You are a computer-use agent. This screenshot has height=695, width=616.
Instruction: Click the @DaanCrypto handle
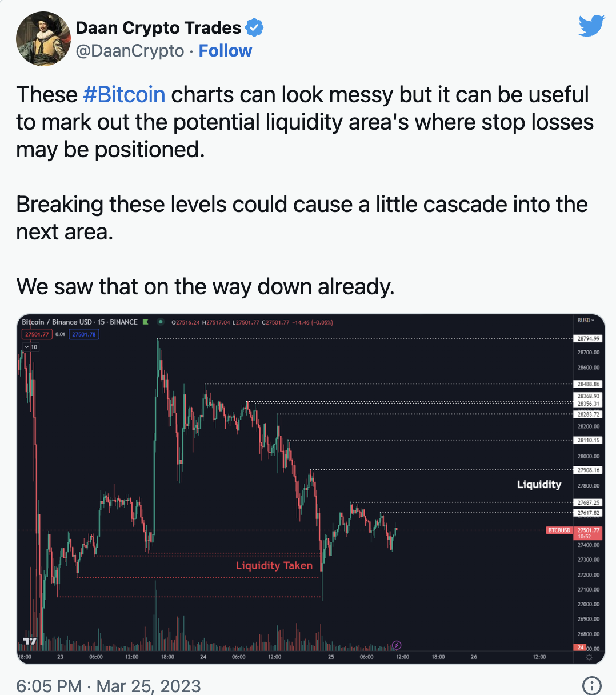(130, 51)
